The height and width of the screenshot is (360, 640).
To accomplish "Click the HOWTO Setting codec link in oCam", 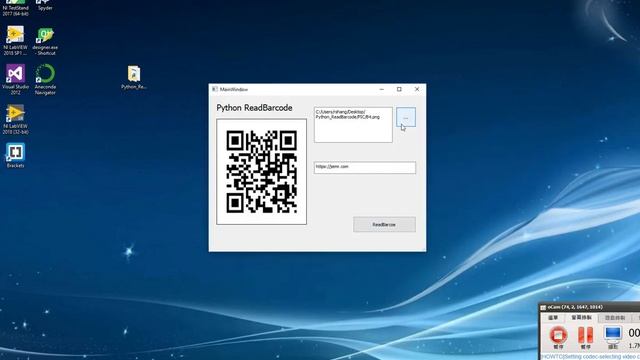I will 590,357.
